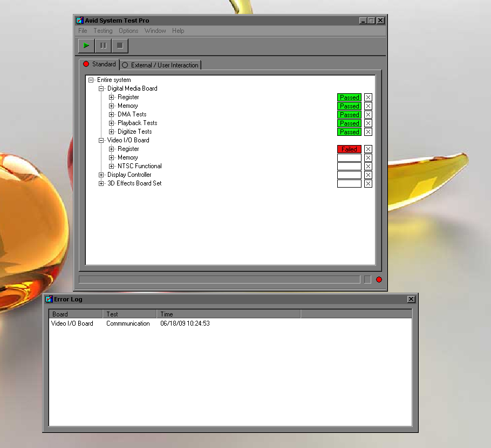Toggle checkbox for Digital Media Board Memory

click(x=368, y=106)
